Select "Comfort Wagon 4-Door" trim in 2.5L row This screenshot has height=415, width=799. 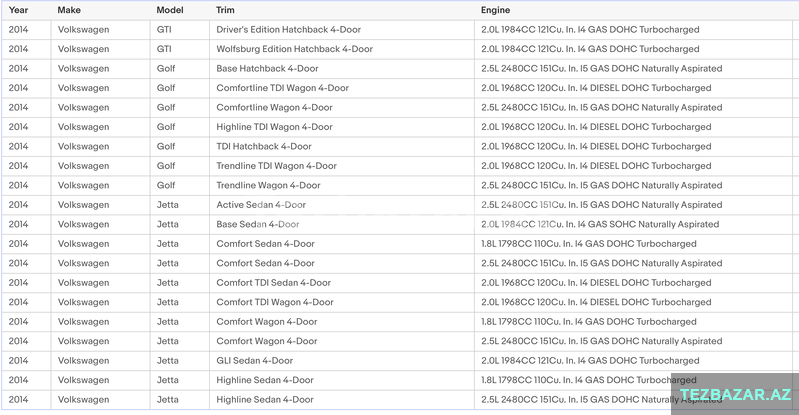pyautogui.click(x=267, y=341)
